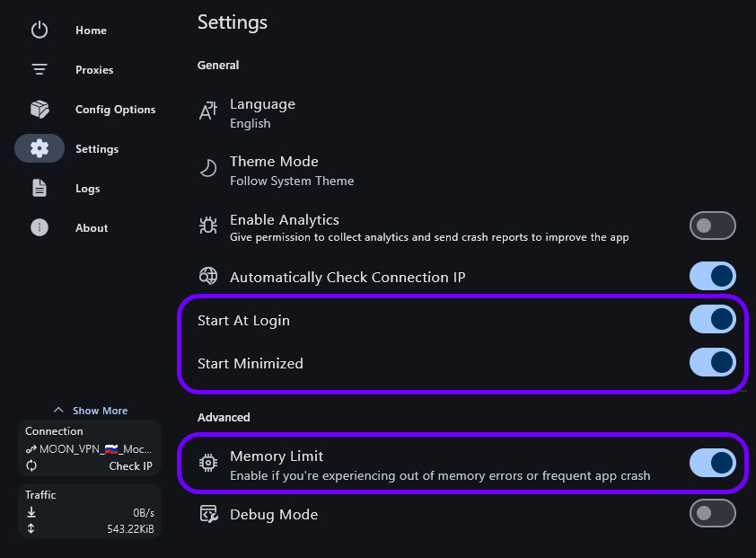This screenshot has width=756, height=558.
Task: Turn off Automatically Check Connection IP
Action: tap(712, 277)
